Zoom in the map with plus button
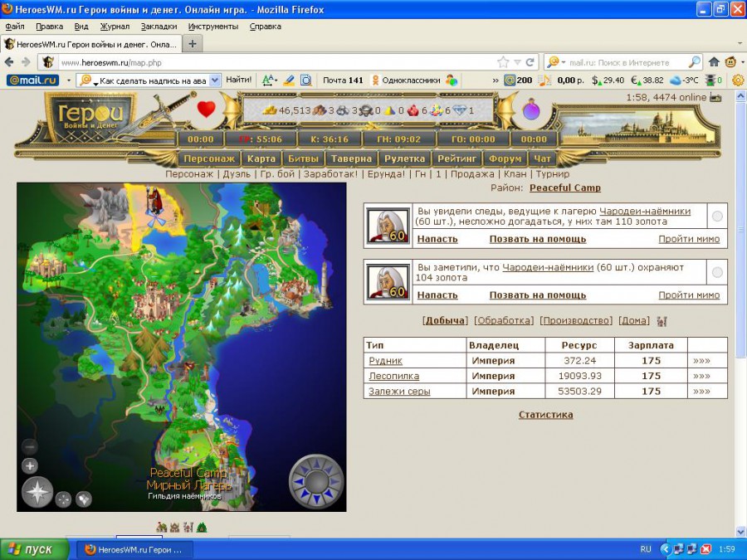This screenshot has width=747, height=560. (30, 465)
